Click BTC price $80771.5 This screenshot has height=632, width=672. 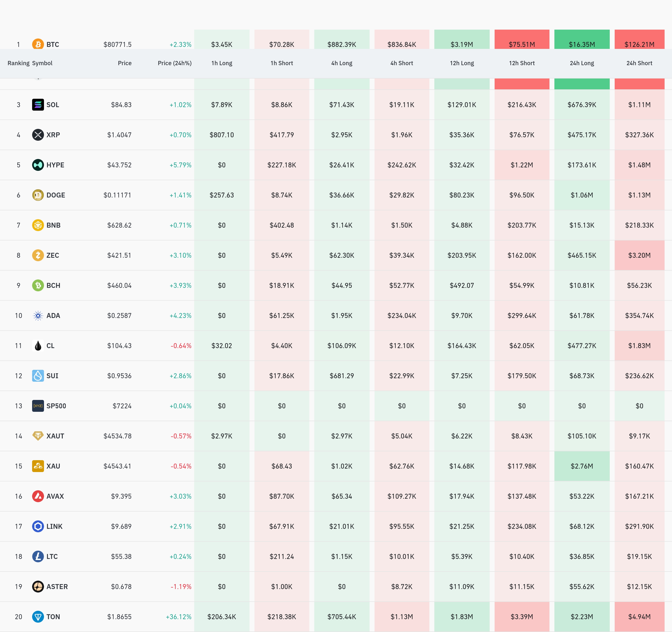(x=118, y=45)
